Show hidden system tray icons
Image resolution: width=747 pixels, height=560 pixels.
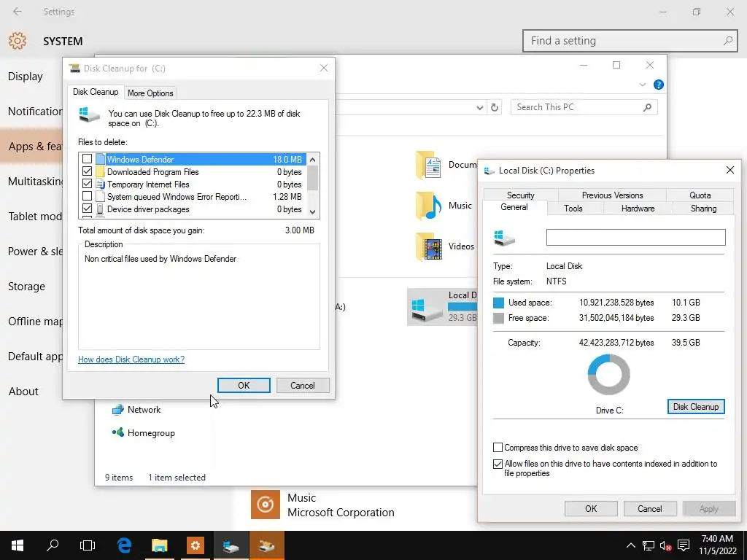630,545
